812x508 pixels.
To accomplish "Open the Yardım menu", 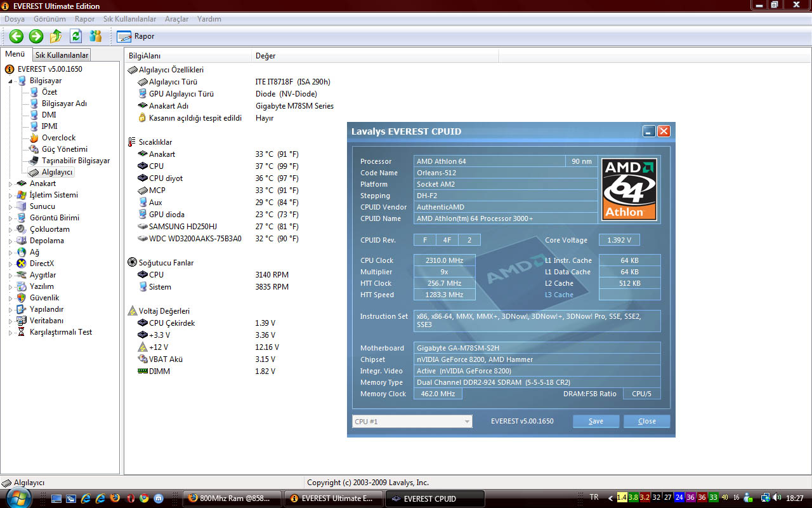I will 209,19.
